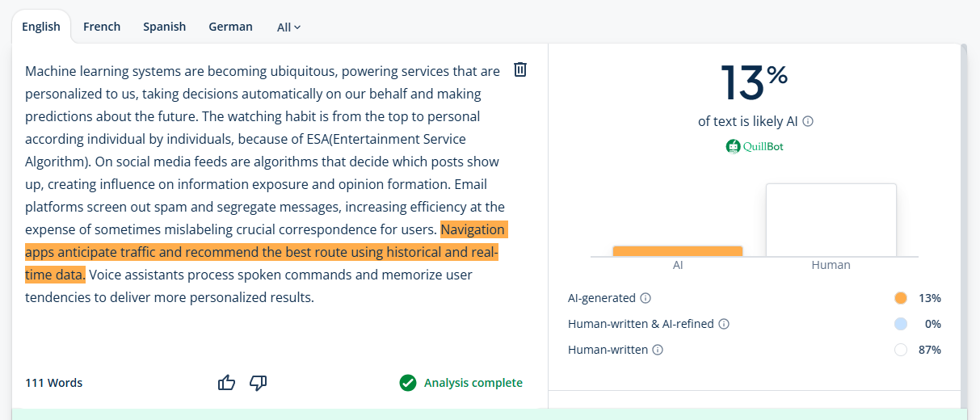Show info for Human-written category
980x420 pixels.
tap(658, 350)
